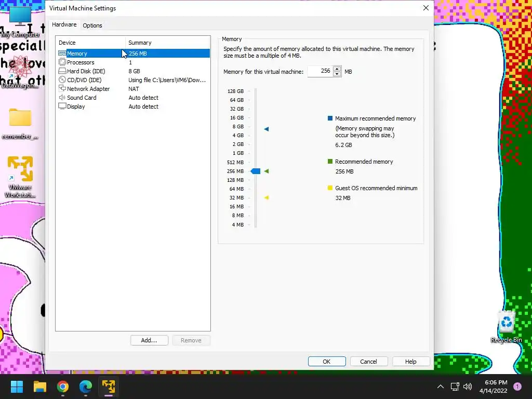Click the green Recommended memory legend square

(x=330, y=162)
